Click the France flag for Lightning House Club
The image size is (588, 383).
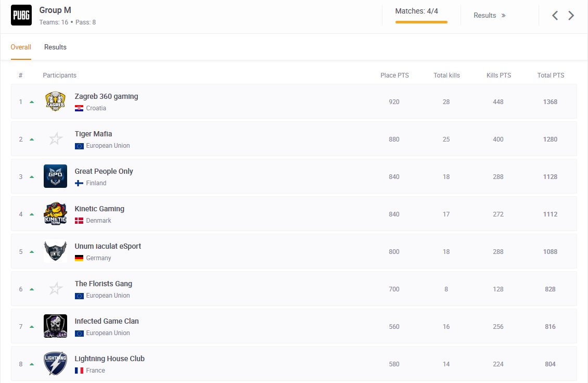79,371
